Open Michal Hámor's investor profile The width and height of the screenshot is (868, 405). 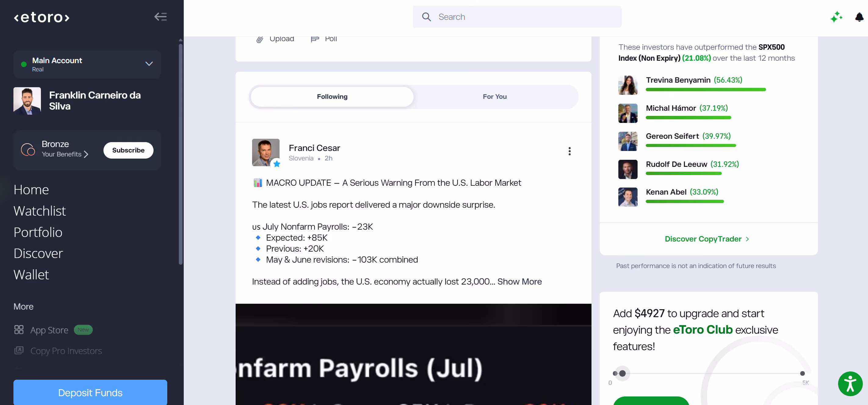coord(671,108)
